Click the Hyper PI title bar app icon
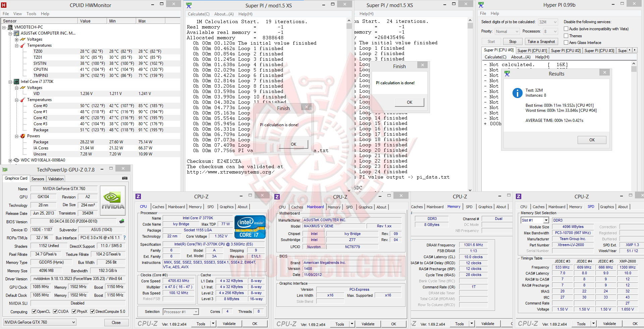The image size is (644, 329). tap(481, 5)
